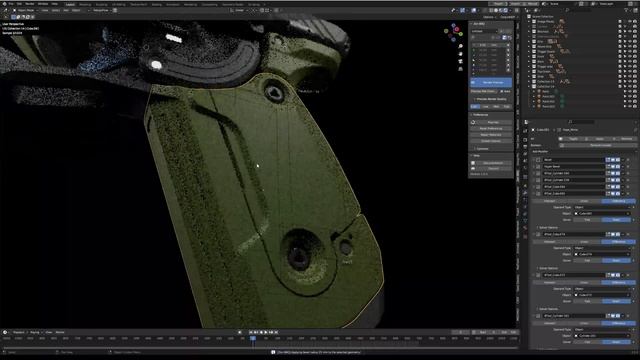Toggle viewport display icon on Bevel modifier
Image resolution: width=640 pixels, height=360 pixels.
click(x=613, y=160)
